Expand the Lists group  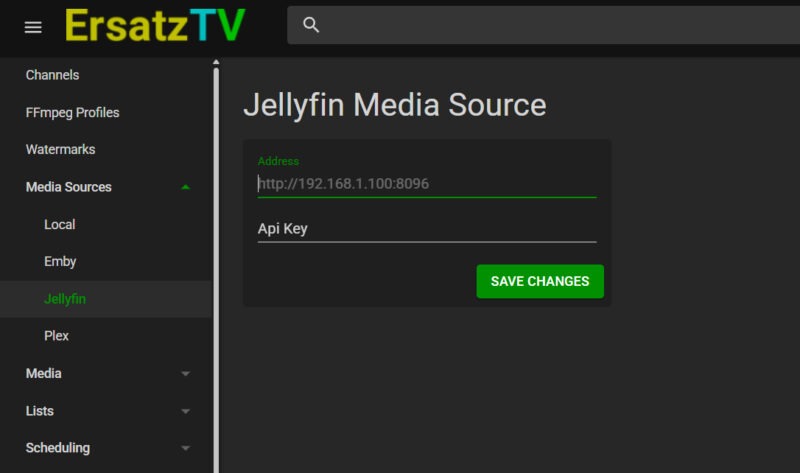106,411
